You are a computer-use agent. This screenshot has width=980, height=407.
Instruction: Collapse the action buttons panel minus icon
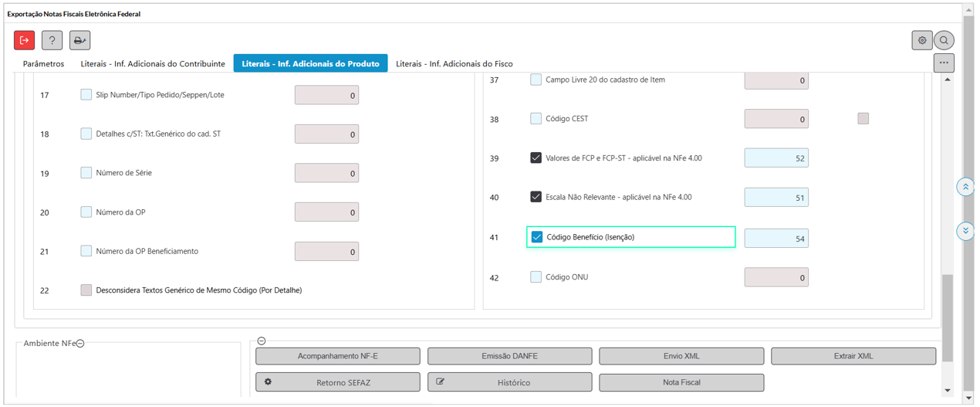click(x=262, y=341)
